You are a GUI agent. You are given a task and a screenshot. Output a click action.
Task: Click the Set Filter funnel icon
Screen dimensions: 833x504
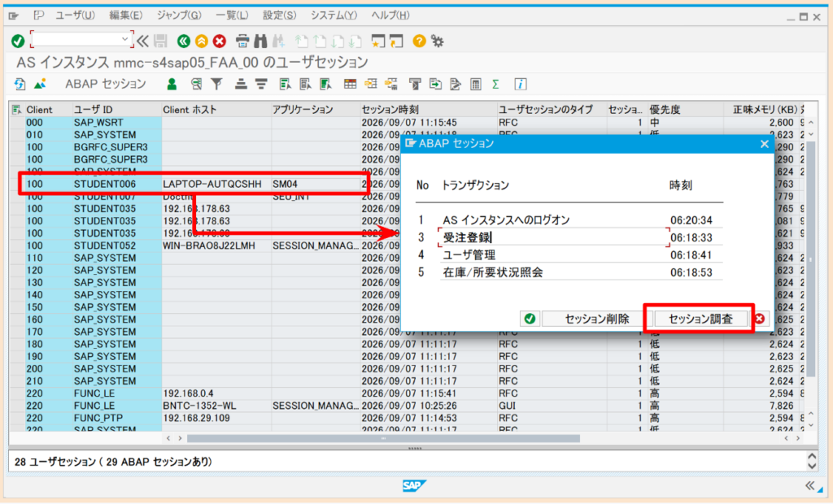pyautogui.click(x=216, y=84)
